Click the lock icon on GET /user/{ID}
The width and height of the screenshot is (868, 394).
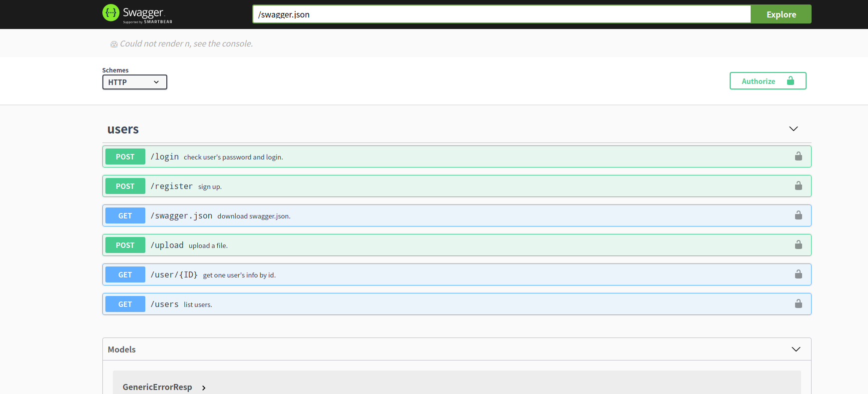click(x=798, y=274)
